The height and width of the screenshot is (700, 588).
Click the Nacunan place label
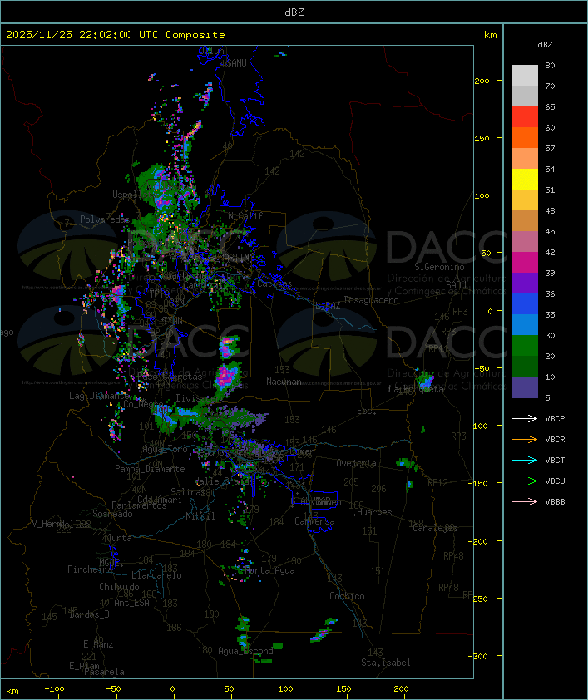pyautogui.click(x=284, y=382)
